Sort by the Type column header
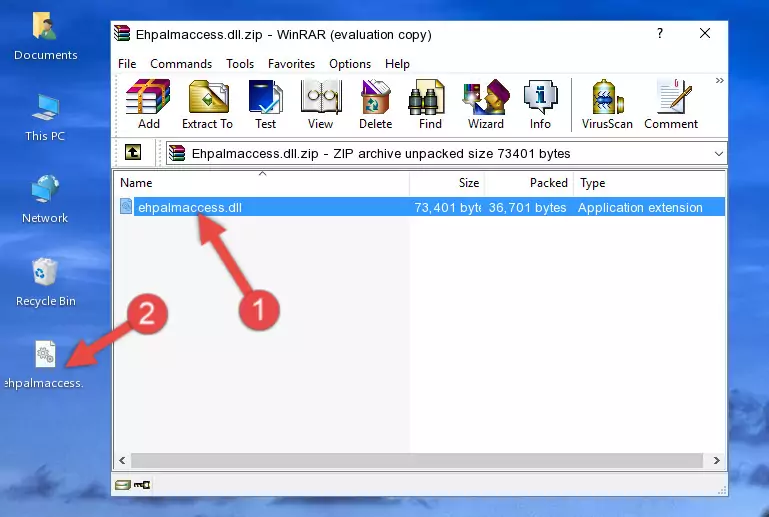 [649, 183]
